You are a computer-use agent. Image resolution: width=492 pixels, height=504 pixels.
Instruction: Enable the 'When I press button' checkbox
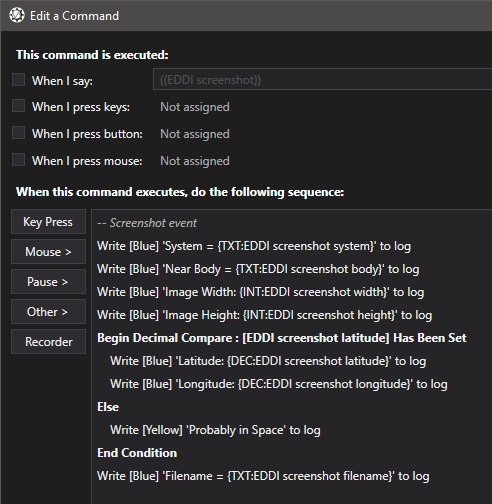pyautogui.click(x=18, y=133)
